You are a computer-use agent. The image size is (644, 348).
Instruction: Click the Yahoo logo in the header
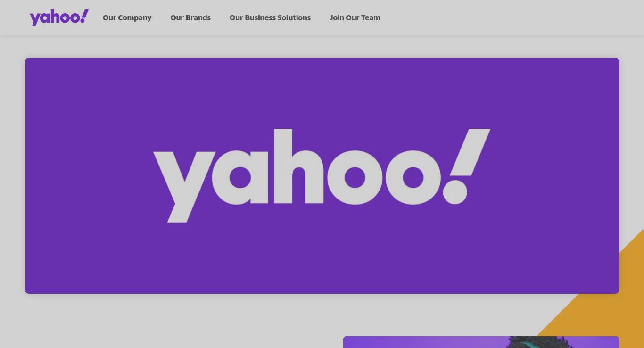click(59, 17)
